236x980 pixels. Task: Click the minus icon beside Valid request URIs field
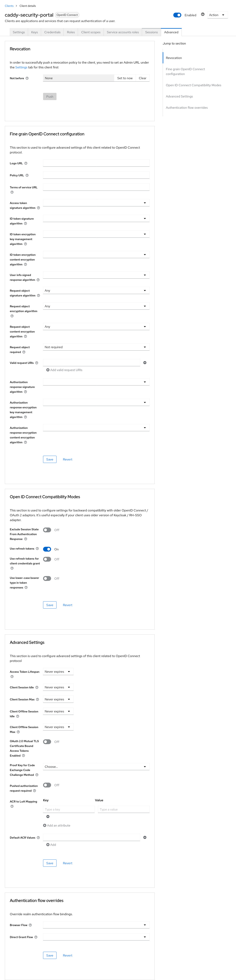(x=144, y=363)
